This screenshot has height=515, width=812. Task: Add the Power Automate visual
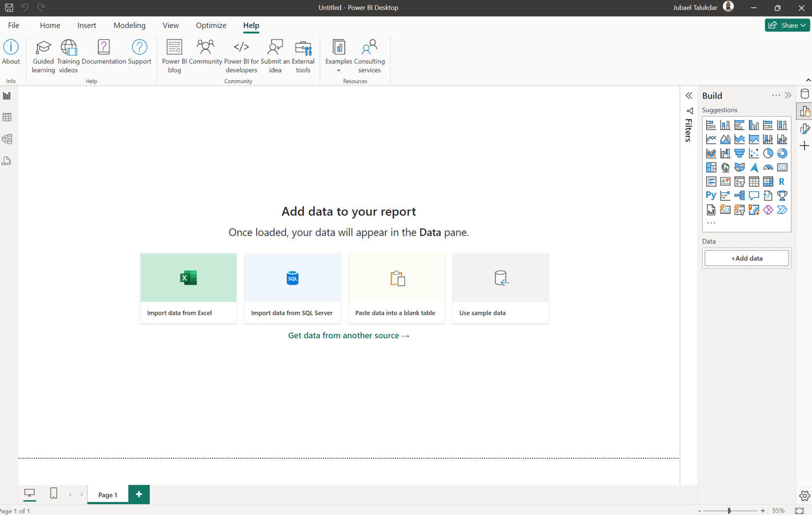[782, 209]
